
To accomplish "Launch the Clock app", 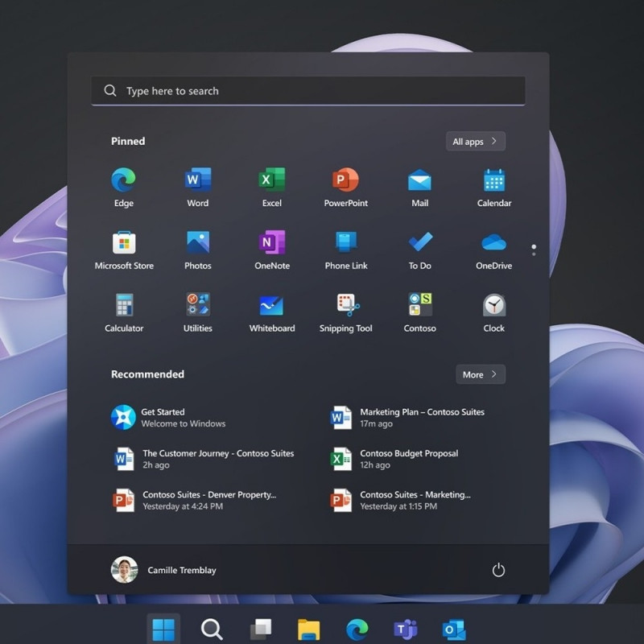I will [x=494, y=312].
